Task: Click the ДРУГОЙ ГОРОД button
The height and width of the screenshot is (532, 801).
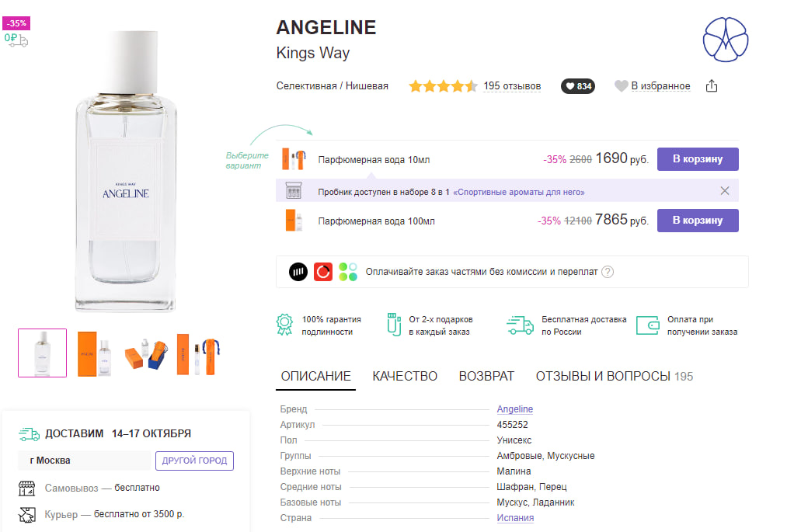Action: [x=195, y=461]
